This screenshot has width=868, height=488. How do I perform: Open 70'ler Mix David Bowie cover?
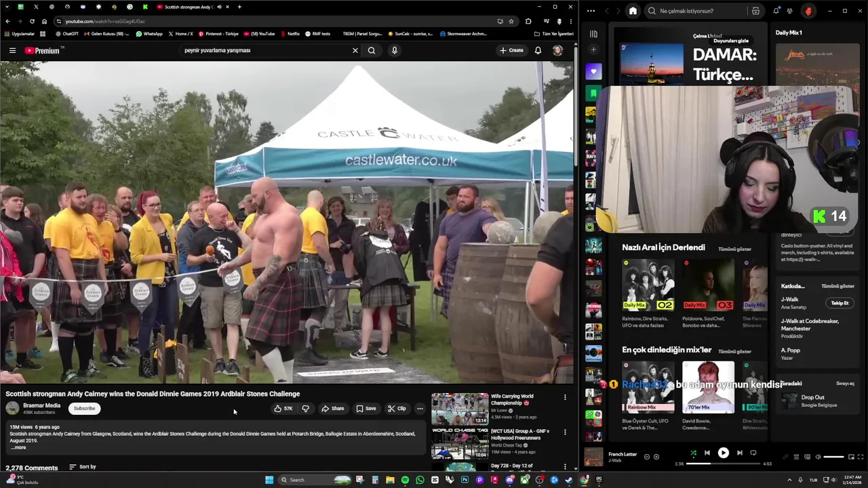click(708, 387)
